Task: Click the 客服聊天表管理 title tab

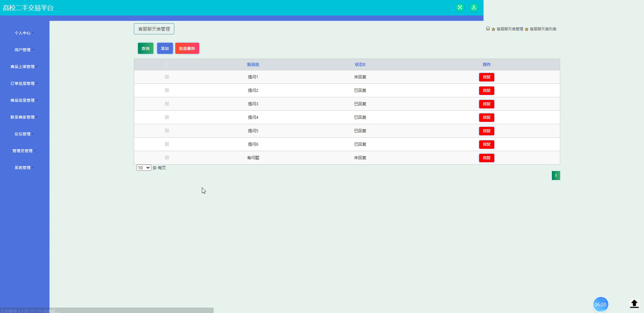Action: click(154, 29)
